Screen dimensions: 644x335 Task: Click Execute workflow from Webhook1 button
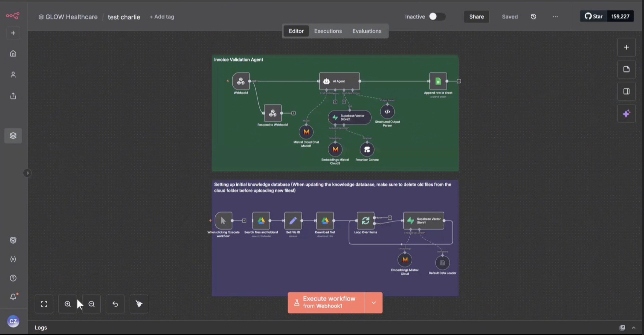click(326, 302)
